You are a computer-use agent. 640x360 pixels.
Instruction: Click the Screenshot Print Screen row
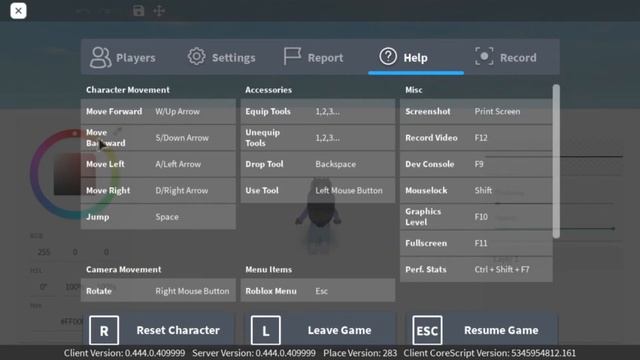point(476,111)
